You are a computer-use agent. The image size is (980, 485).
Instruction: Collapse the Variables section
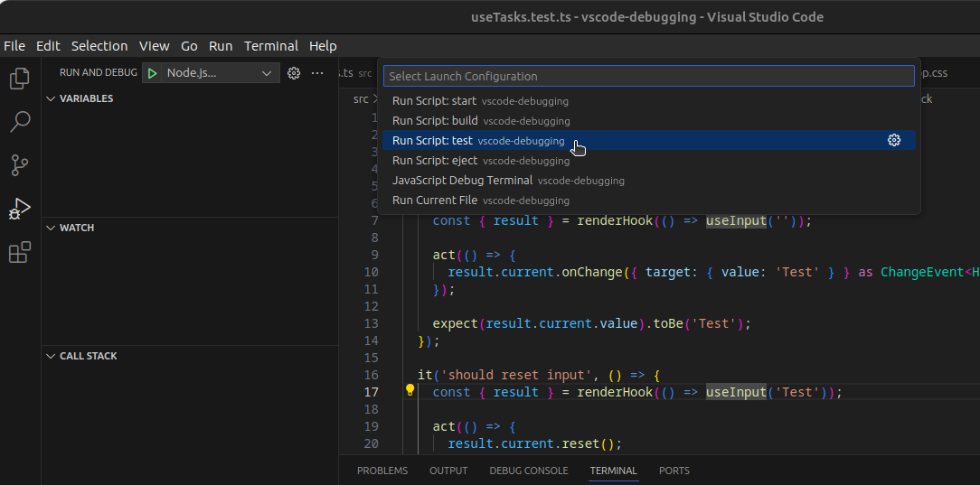pyautogui.click(x=86, y=98)
